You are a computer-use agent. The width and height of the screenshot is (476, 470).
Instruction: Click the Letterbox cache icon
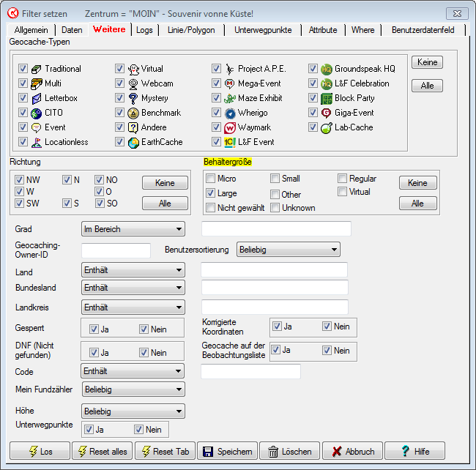pyautogui.click(x=37, y=98)
